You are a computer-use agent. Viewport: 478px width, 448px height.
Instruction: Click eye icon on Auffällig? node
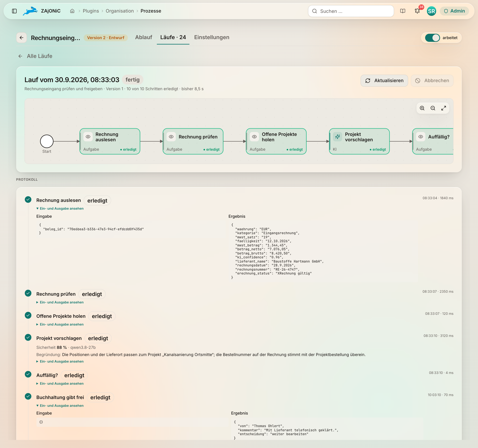[421, 137]
